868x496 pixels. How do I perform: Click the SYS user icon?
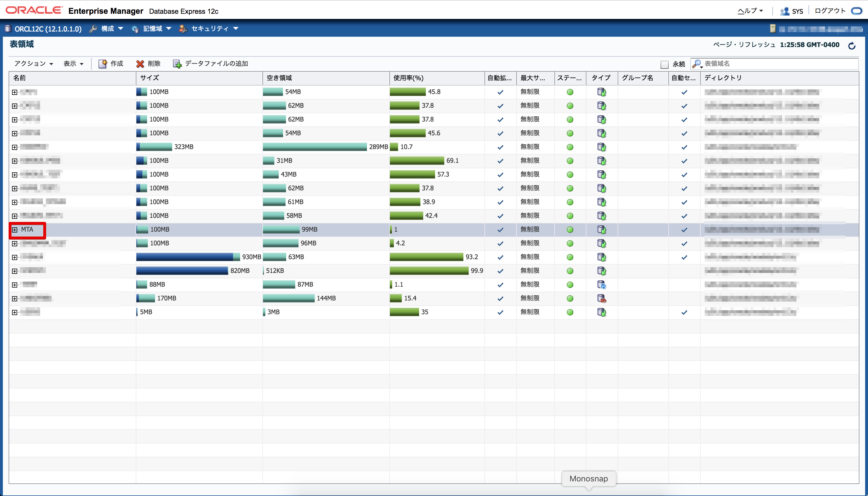(785, 11)
